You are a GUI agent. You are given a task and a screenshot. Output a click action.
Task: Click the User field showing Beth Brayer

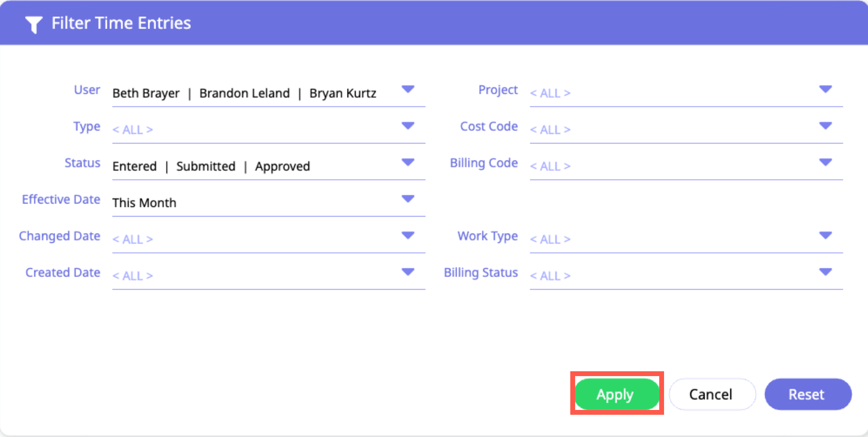tap(244, 93)
